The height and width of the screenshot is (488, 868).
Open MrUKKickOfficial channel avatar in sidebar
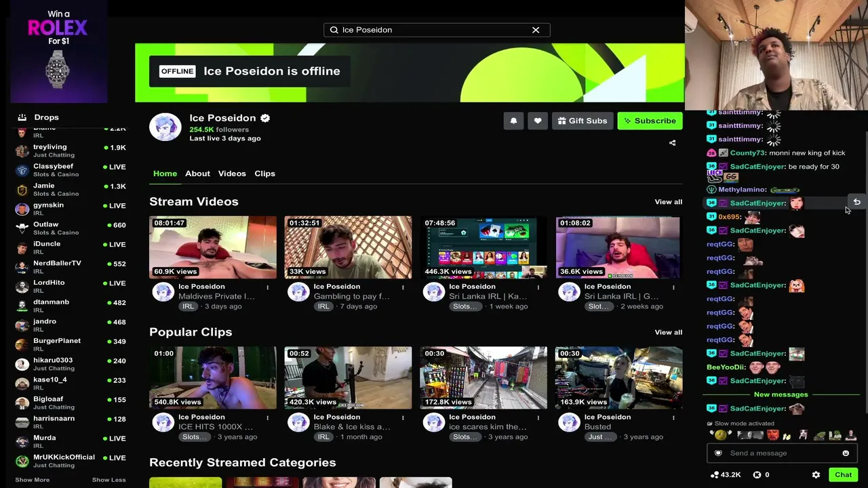pyautogui.click(x=22, y=461)
